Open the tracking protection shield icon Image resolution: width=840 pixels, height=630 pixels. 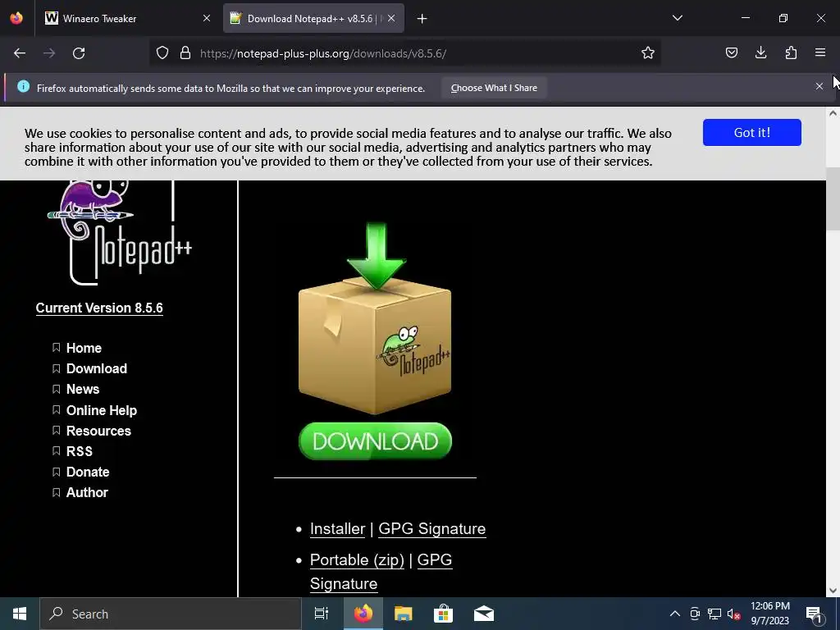coord(162,53)
